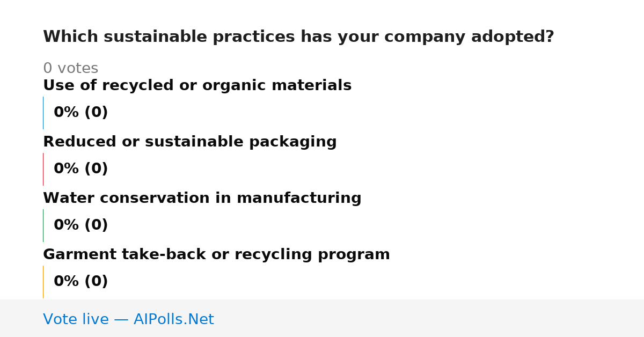This screenshot has height=337, width=644.
Task: Click the red result bar for sustainable packaging
Action: pos(43,169)
